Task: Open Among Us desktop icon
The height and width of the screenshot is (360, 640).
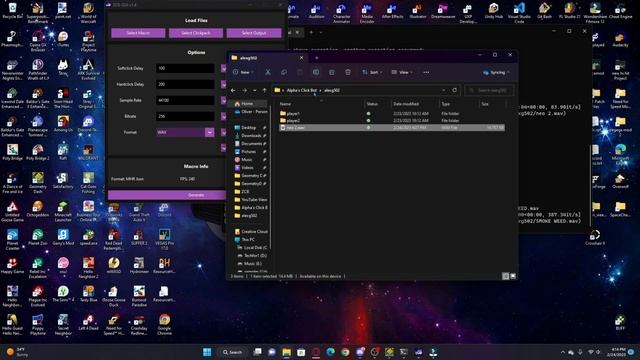Action: [63, 124]
